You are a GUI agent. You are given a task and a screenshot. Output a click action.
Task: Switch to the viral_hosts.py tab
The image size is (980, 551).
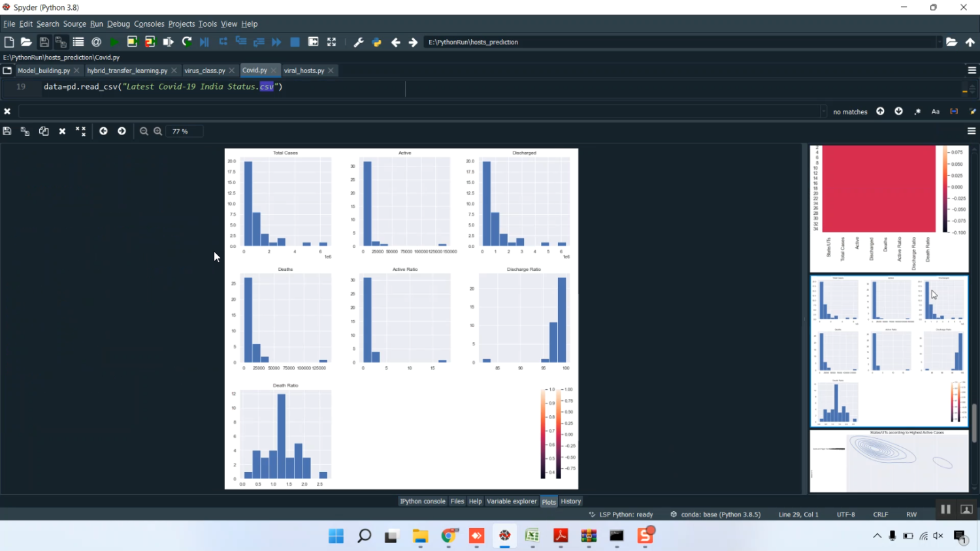pyautogui.click(x=304, y=71)
